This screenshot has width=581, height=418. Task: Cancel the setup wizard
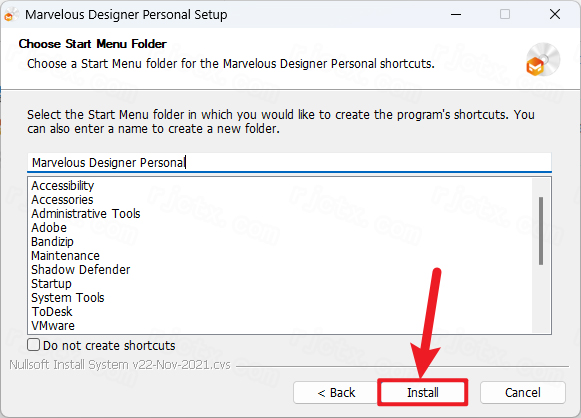click(x=522, y=392)
